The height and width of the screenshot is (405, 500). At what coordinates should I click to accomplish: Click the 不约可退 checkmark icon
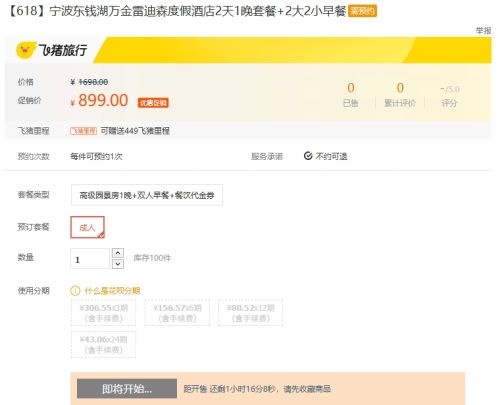click(x=308, y=156)
